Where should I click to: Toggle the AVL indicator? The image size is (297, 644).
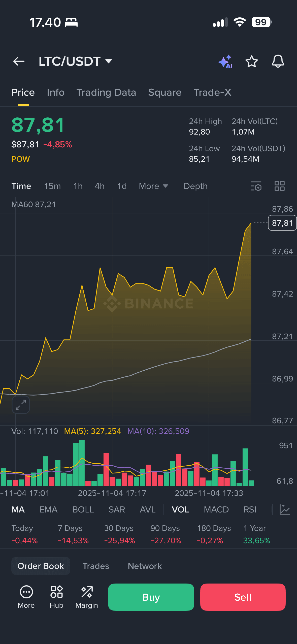coord(148,509)
